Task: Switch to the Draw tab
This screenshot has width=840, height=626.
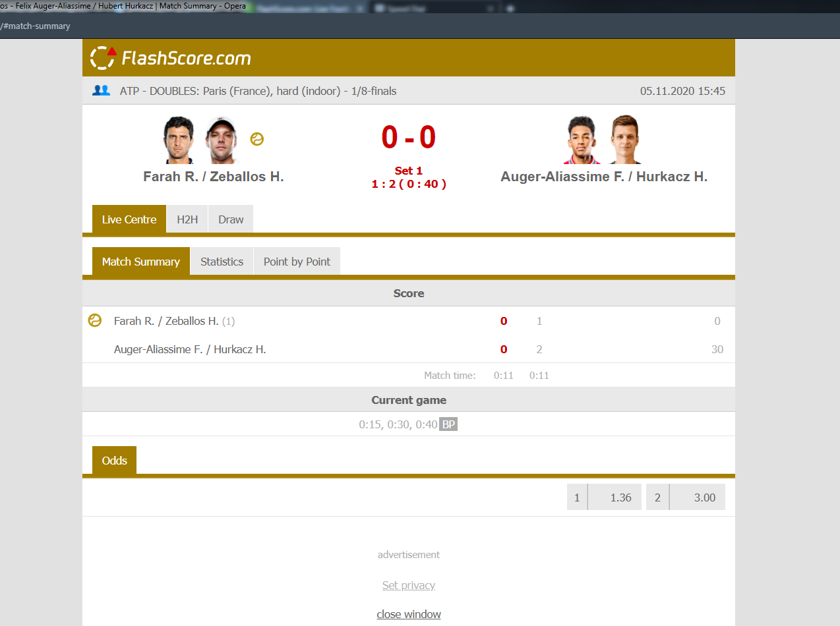Action: pyautogui.click(x=231, y=219)
